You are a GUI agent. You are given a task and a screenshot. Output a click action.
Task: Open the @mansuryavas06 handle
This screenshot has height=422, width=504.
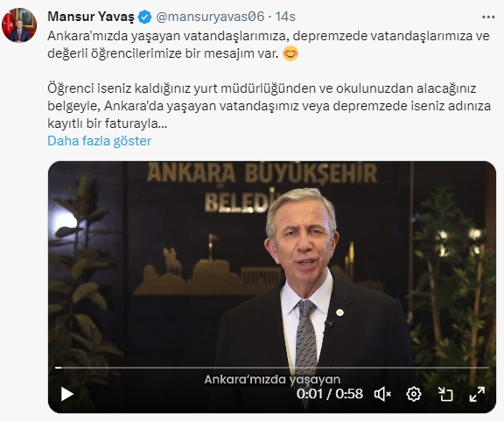[210, 17]
